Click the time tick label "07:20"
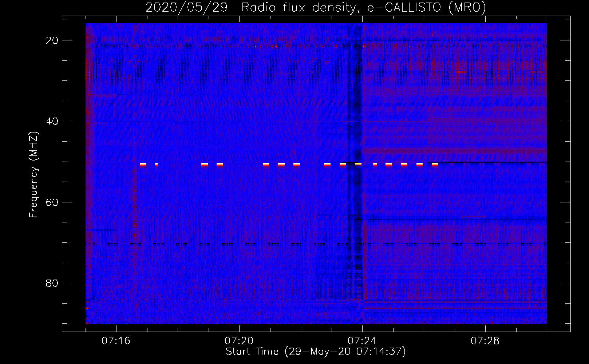 pyautogui.click(x=239, y=341)
